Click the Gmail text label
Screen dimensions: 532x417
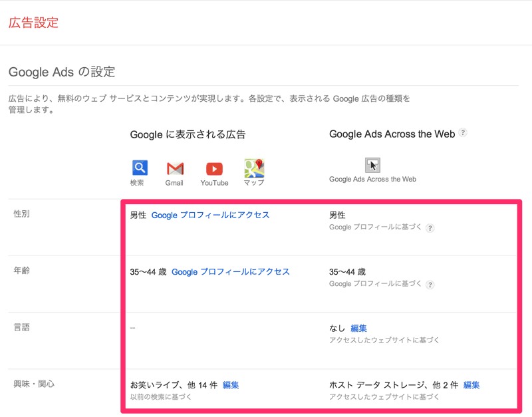174,183
